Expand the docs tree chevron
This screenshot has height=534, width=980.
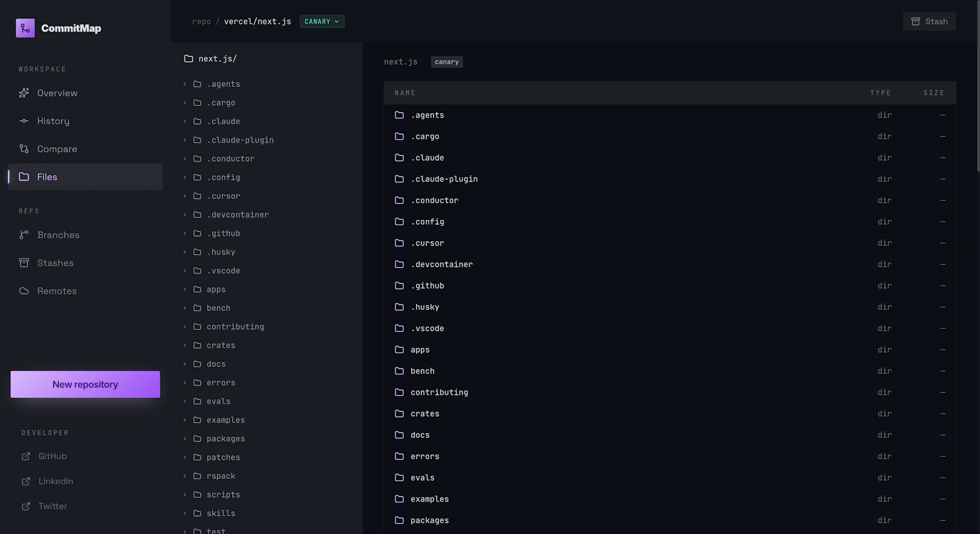pos(184,364)
